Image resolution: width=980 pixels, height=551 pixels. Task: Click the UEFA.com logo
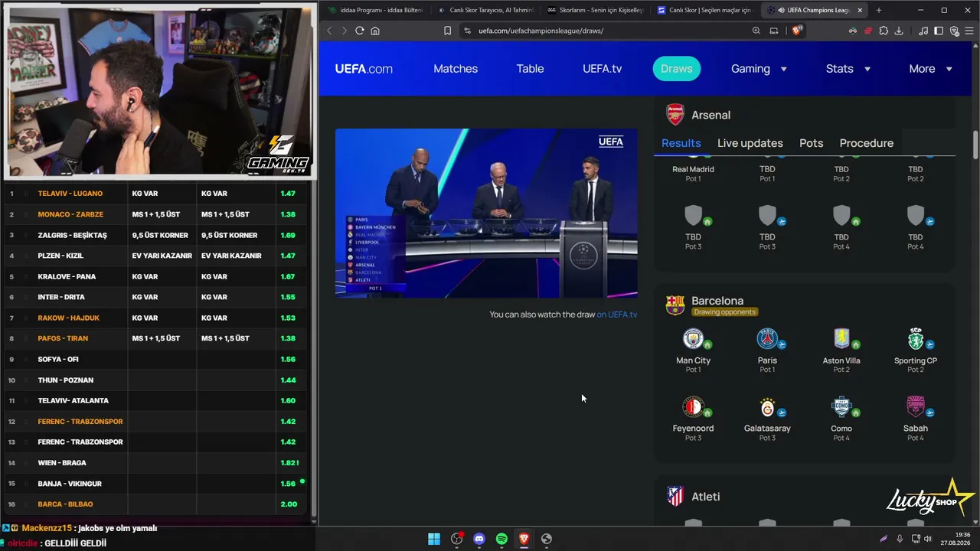pyautogui.click(x=364, y=69)
